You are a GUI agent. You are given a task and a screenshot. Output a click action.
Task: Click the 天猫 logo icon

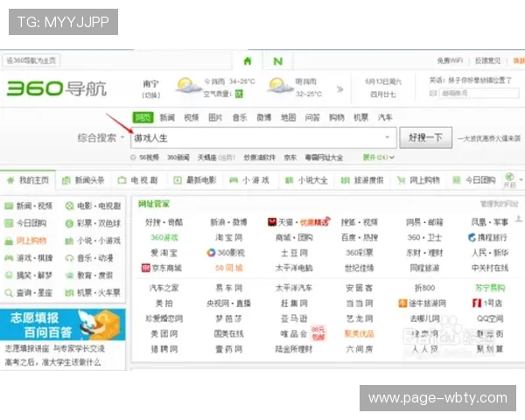(x=272, y=221)
